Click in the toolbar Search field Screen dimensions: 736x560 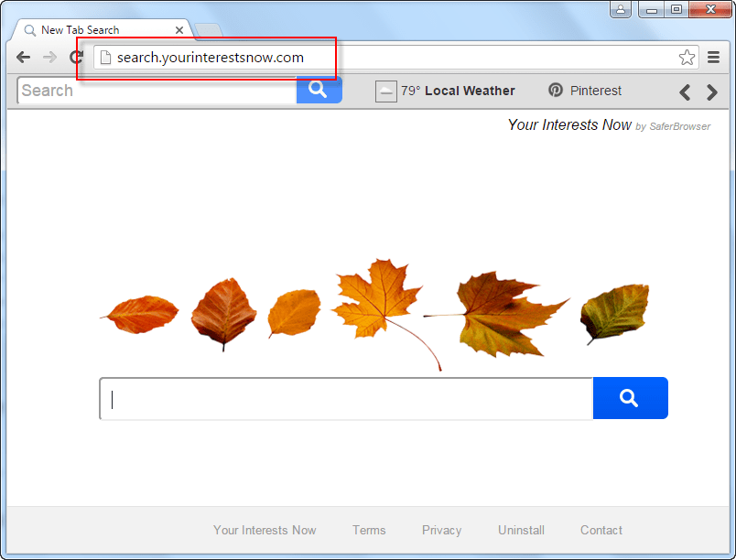pyautogui.click(x=157, y=90)
